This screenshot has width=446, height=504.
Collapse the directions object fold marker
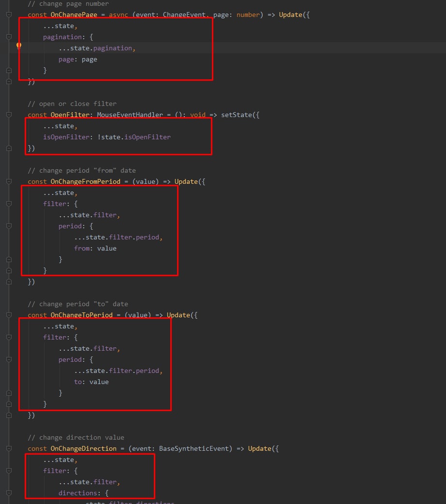pyautogui.click(x=9, y=493)
